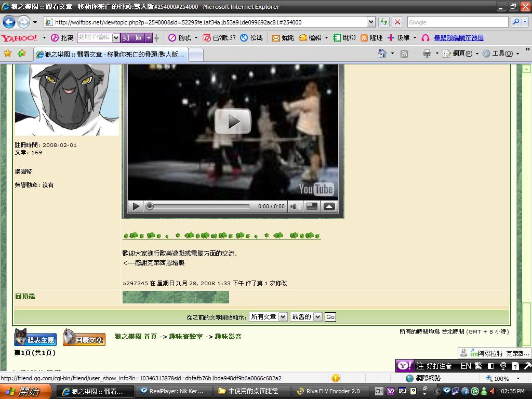532x399 pixels.
Task: Play the YouTube video using center play button
Action: click(x=233, y=122)
